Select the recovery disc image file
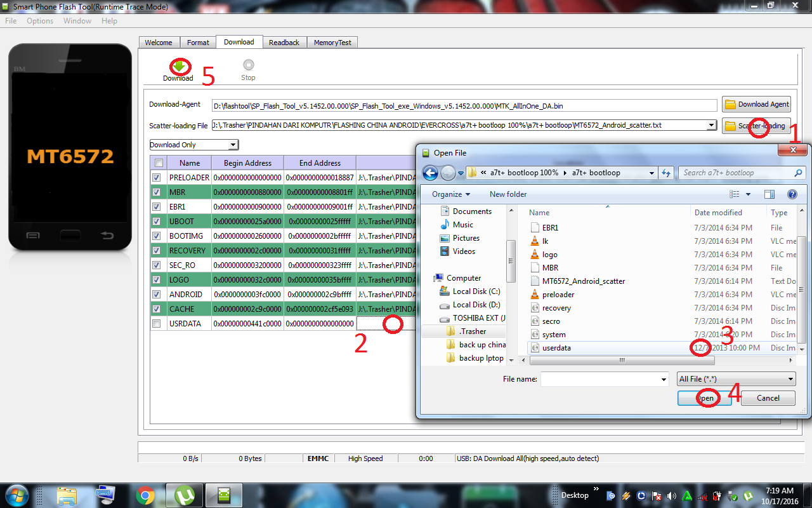The width and height of the screenshot is (812, 508). 556,307
